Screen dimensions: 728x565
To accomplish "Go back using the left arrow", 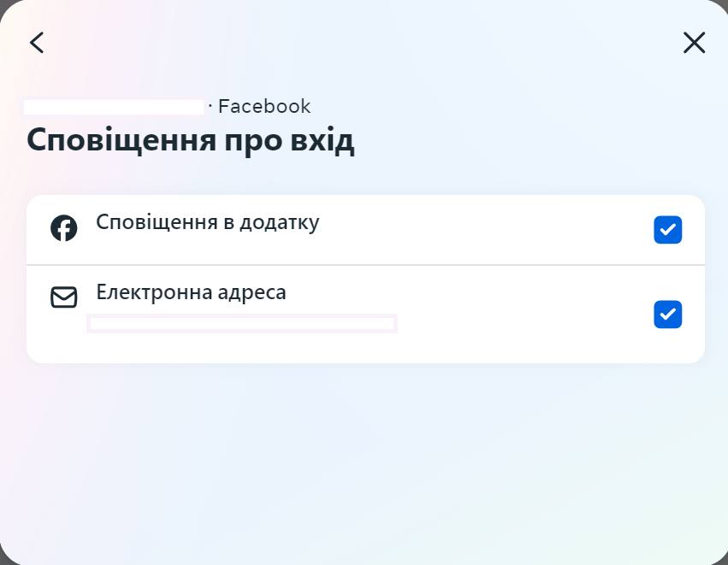I will tap(37, 43).
